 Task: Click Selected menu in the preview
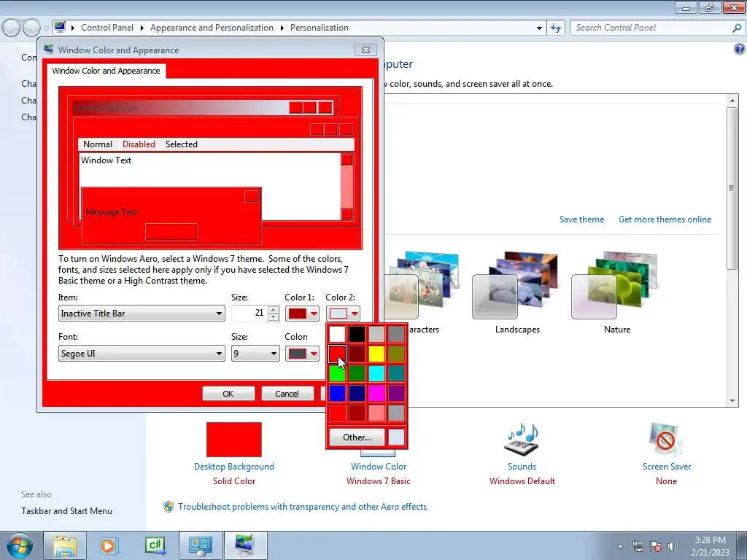(x=182, y=144)
